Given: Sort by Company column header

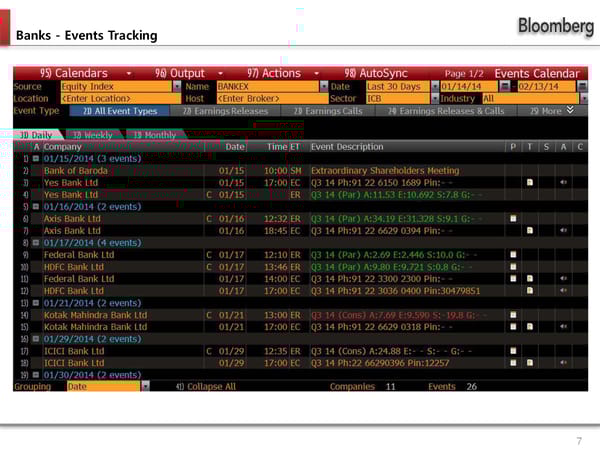Looking at the screenshot, I should click(62, 147).
